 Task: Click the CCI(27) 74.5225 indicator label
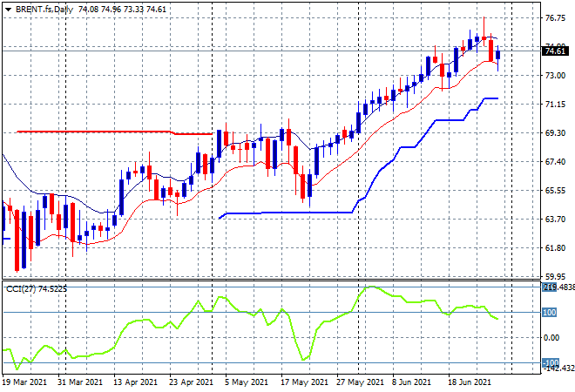[37, 289]
